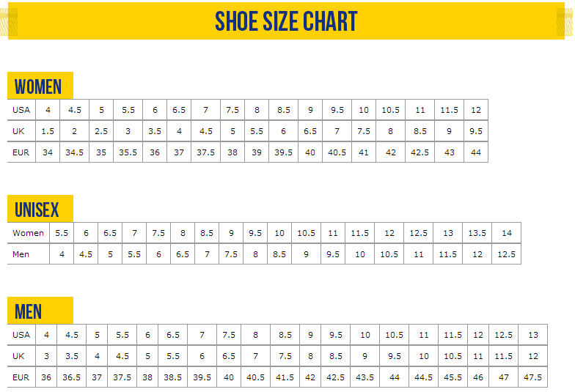Select Women's size 14 in Unisex table
The image size is (575, 392).
[507, 233]
